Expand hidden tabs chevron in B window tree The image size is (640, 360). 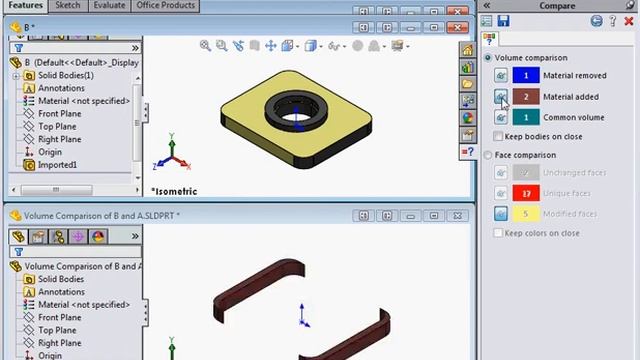click(x=136, y=48)
